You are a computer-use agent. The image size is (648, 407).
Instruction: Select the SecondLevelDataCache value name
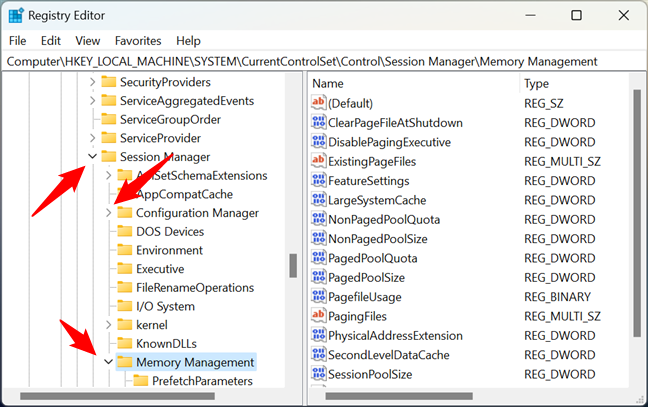(388, 355)
